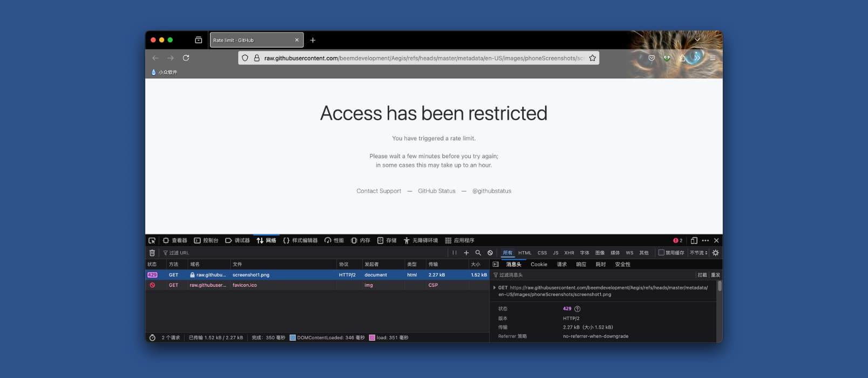Open request blocking with the blocked-circle icon
The width and height of the screenshot is (868, 378).
[x=490, y=253]
